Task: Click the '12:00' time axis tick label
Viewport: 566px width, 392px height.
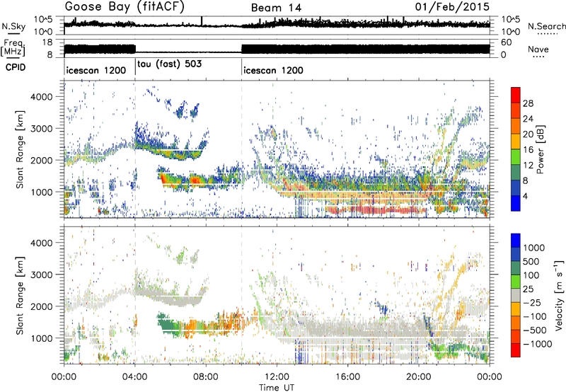Action: (277, 377)
